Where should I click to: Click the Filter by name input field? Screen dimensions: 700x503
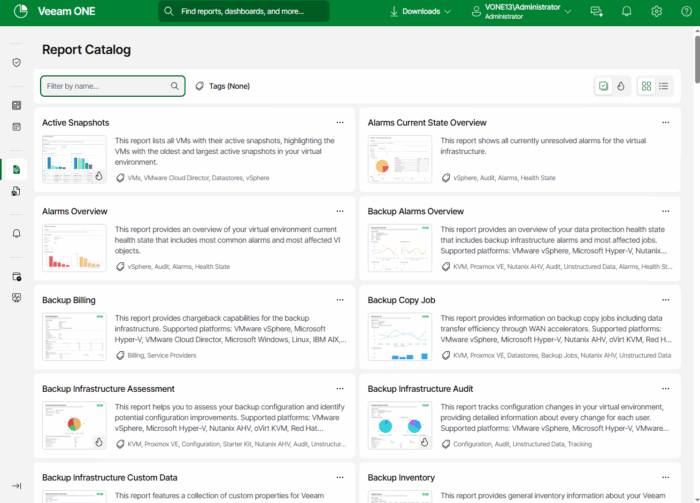(112, 86)
